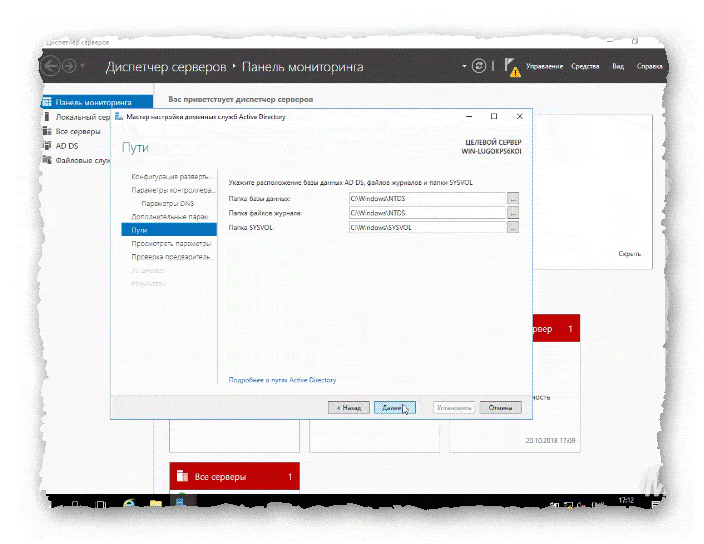Click the forward navigation arrow in header

(x=69, y=66)
